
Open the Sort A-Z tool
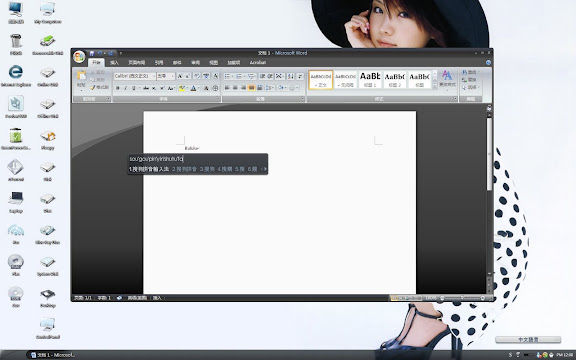(290, 76)
